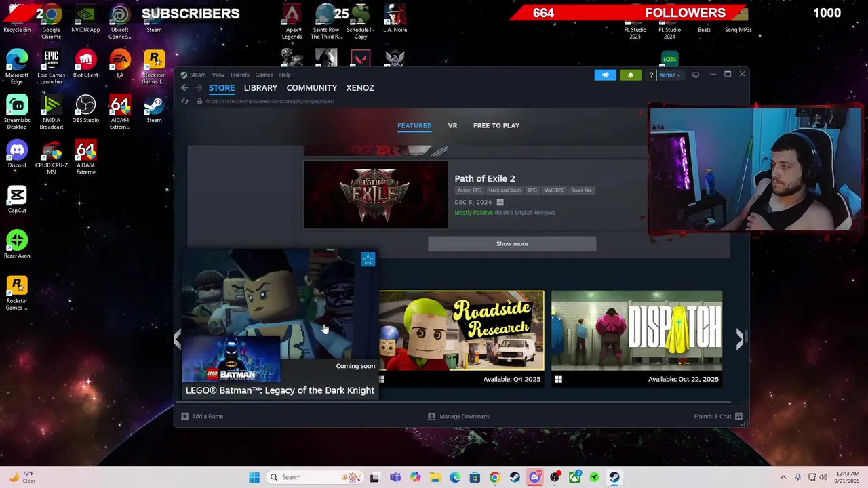This screenshot has height=488, width=868.
Task: Open CPUID CPU-Z MSI shortcut
Action: 52,158
